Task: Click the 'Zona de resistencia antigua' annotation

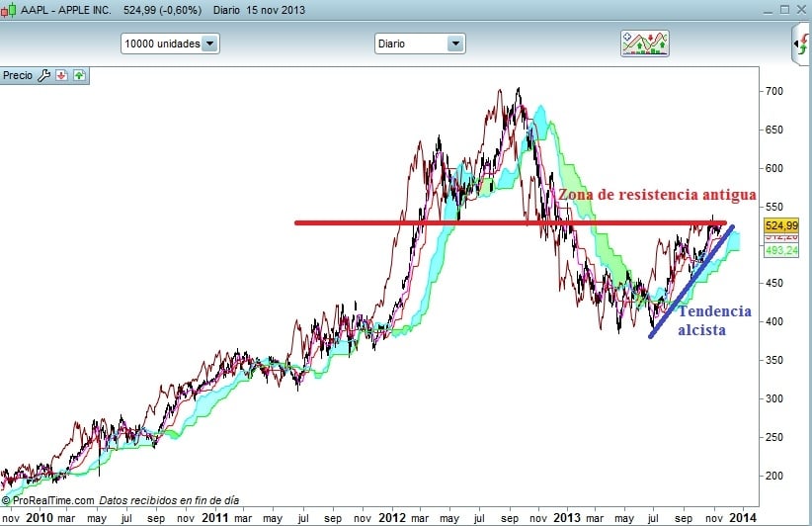Action: point(657,195)
